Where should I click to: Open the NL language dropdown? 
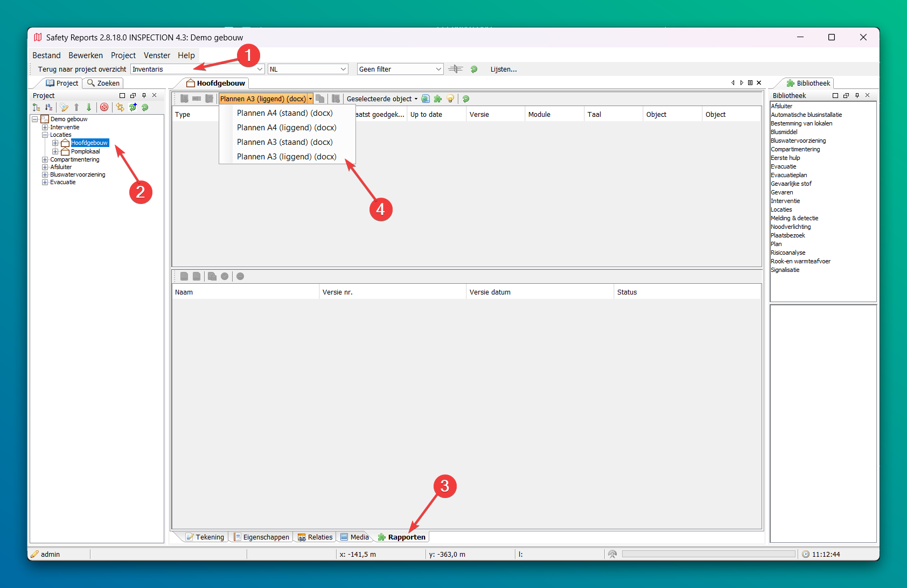click(x=343, y=69)
